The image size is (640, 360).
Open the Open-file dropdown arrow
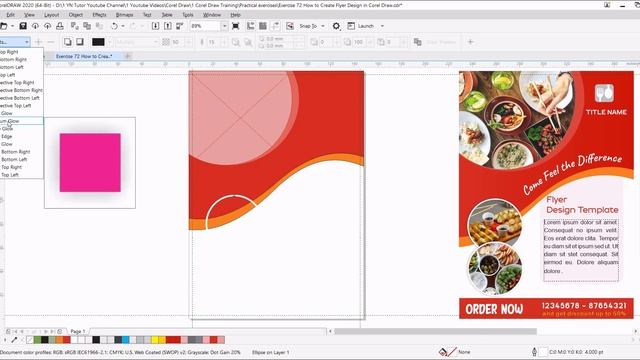point(12,26)
